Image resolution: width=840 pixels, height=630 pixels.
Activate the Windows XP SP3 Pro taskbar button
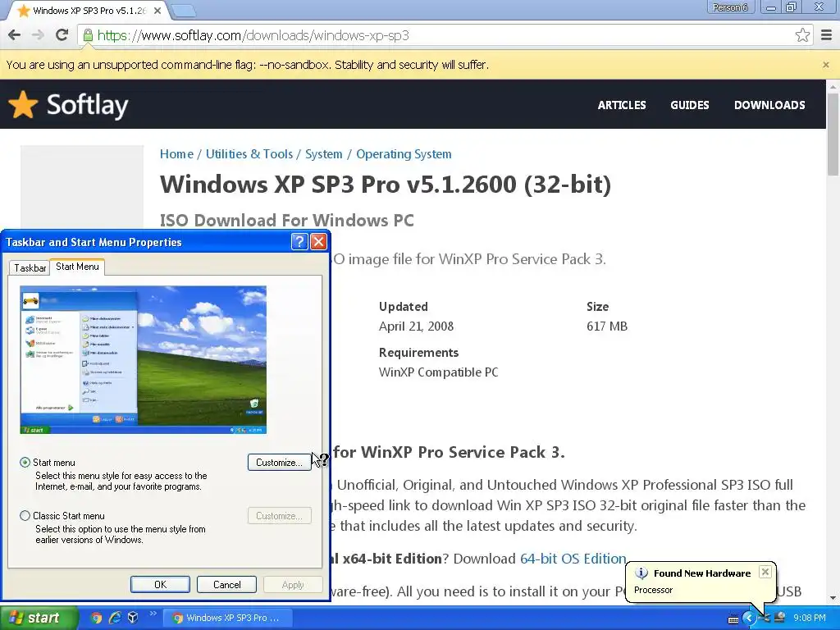click(227, 619)
